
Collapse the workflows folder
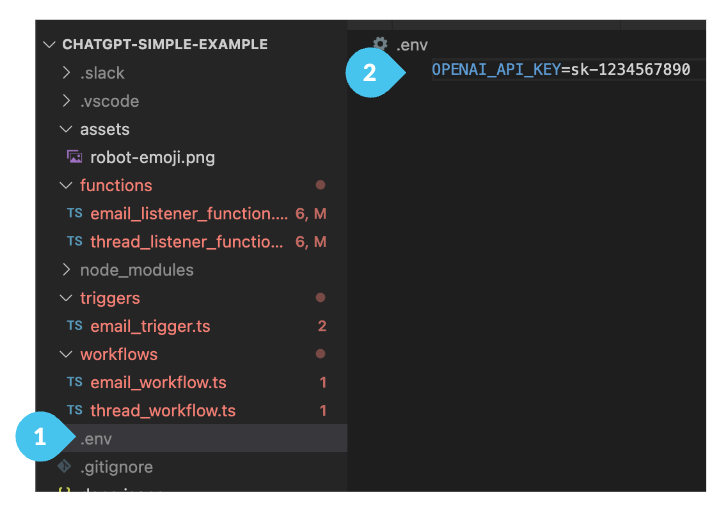tap(67, 354)
